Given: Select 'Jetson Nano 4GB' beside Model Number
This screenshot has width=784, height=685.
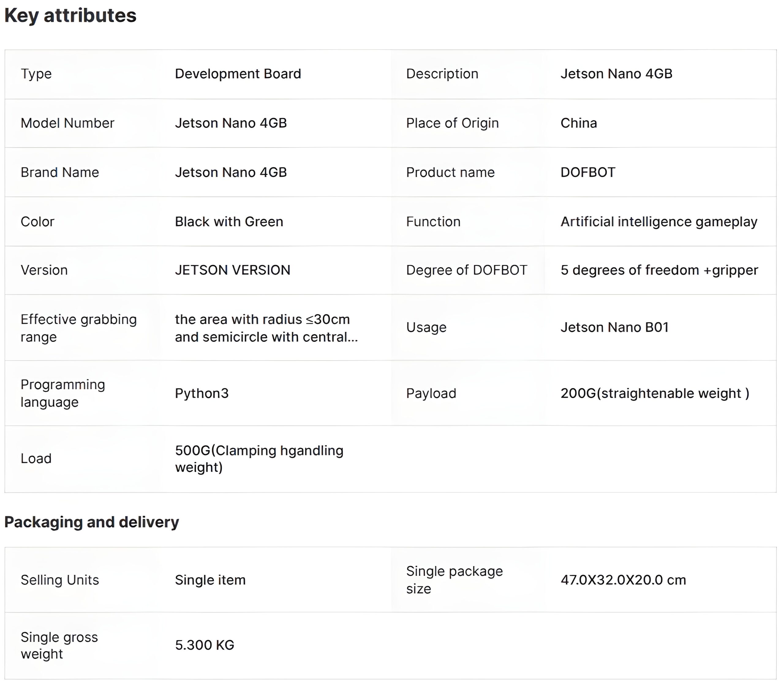Looking at the screenshot, I should click(x=231, y=123).
